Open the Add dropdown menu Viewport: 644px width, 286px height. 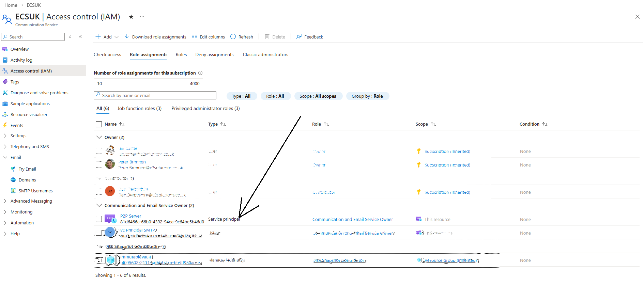107,37
